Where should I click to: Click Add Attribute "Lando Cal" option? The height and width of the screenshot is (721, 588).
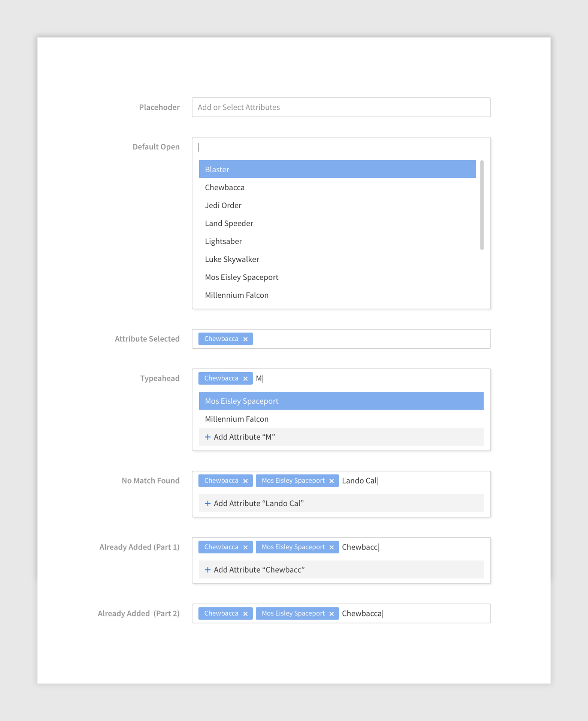coord(341,503)
